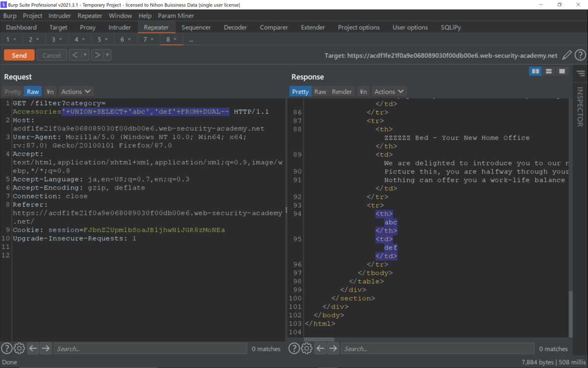This screenshot has width=588, height=368.
Task: Switch to Comparer tab
Action: [x=274, y=27]
